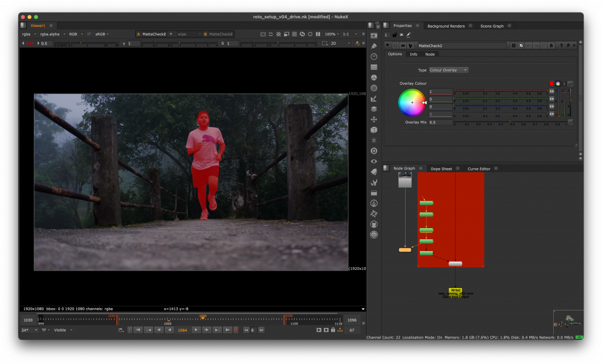Viewport: 602px width, 364px height.
Task: Open the Time nodes clock icon
Action: (x=374, y=56)
